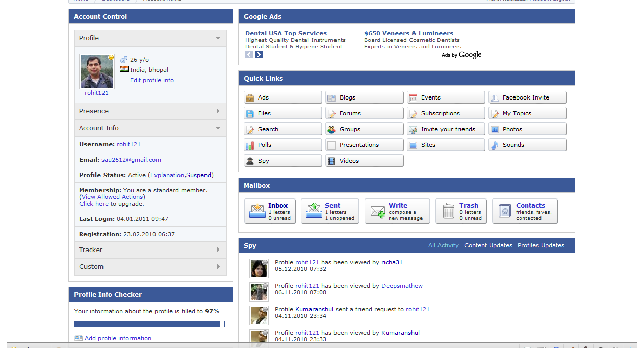
Task: Click the profile completion progress bar
Action: click(x=149, y=324)
